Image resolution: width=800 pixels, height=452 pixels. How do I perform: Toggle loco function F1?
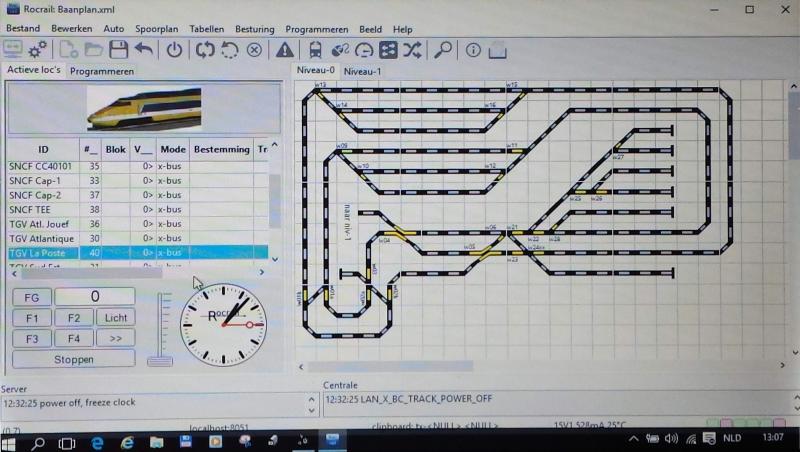[32, 318]
